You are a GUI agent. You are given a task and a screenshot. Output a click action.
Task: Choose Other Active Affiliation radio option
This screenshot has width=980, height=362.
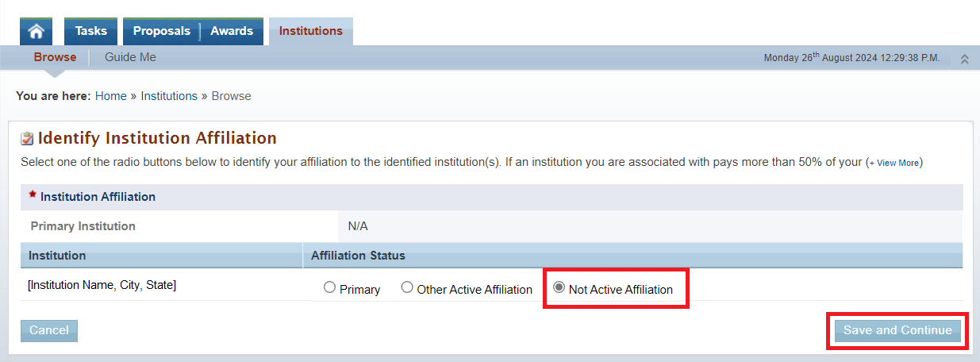[407, 288]
